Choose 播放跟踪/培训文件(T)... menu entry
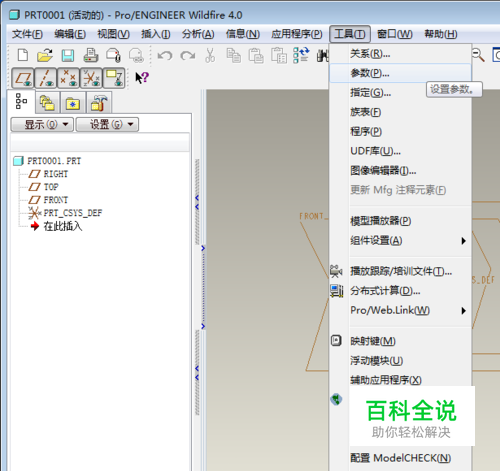The height and width of the screenshot is (471, 500). pyautogui.click(x=400, y=272)
